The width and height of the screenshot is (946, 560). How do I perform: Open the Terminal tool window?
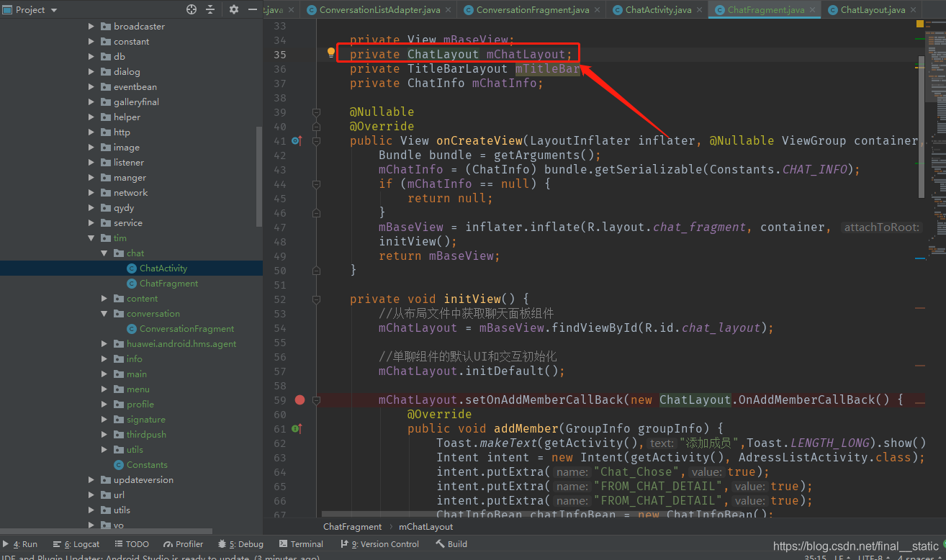[302, 544]
